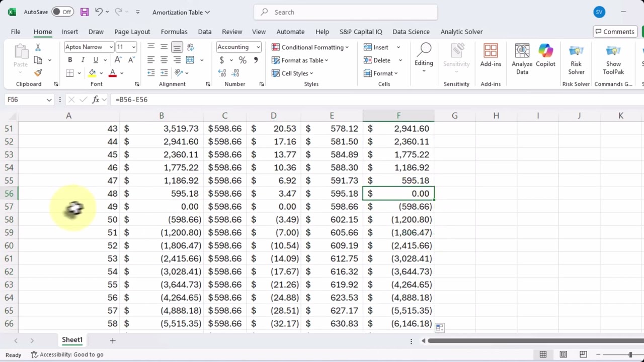
Task: Center the cell text horizontally
Action: pos(164,60)
